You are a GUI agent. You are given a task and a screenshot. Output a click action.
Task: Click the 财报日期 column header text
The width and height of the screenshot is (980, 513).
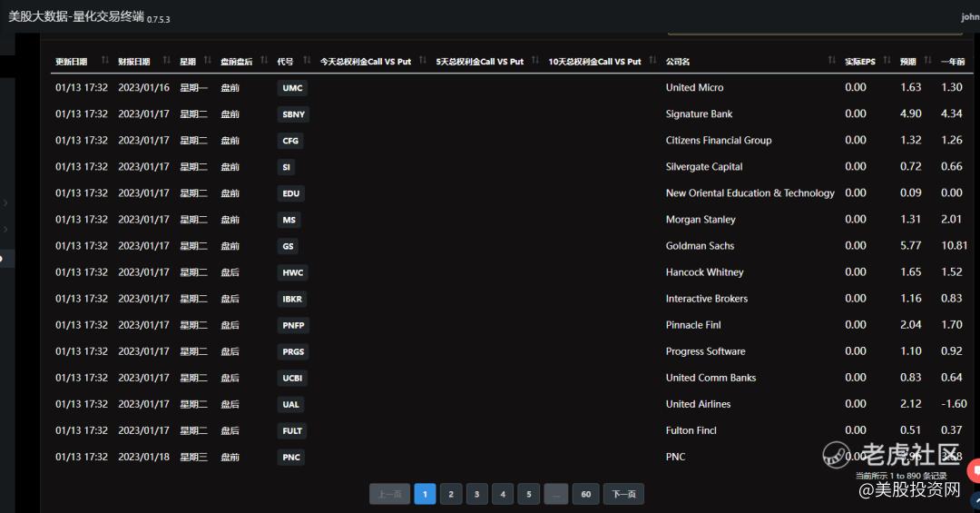(x=133, y=62)
